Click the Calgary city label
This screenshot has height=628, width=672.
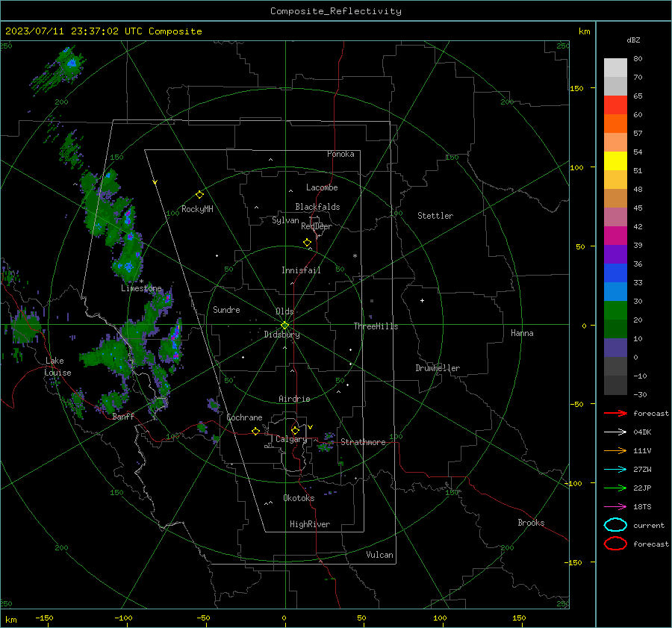pos(291,439)
